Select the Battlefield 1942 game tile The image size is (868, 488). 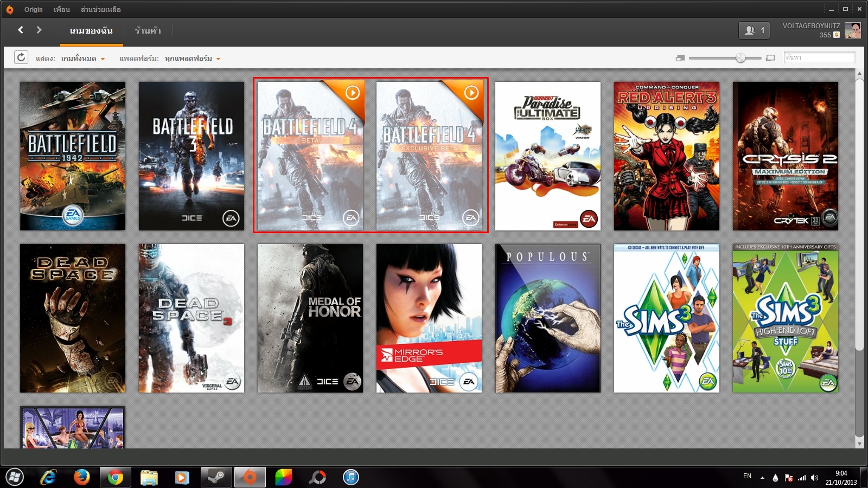73,156
